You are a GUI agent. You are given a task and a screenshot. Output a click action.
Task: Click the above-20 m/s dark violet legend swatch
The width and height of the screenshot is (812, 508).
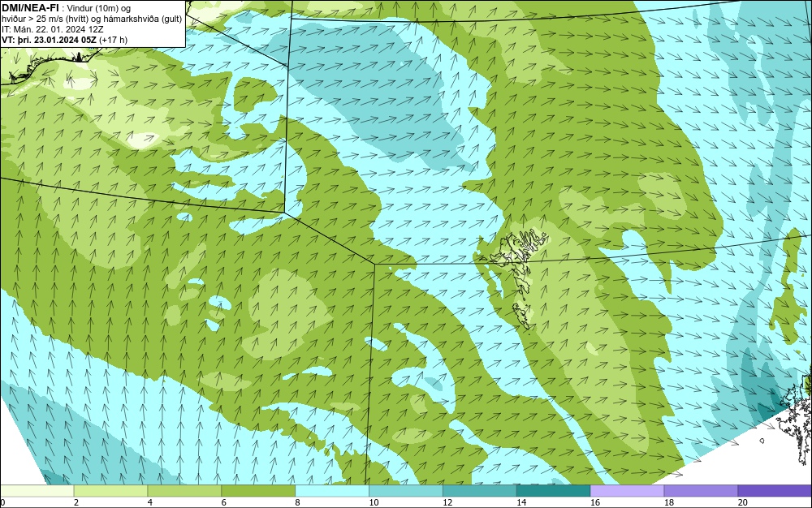(775, 490)
